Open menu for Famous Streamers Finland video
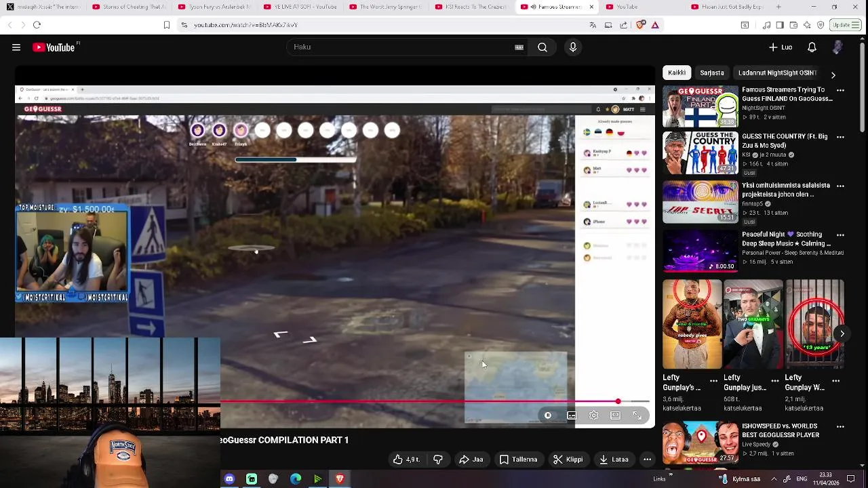Screen dimensions: 868x488 (840, 90)
